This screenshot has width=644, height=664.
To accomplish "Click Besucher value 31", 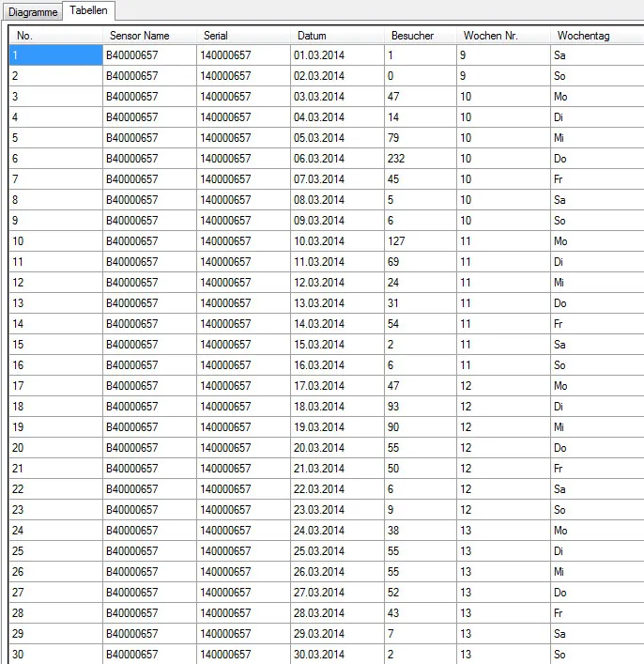I will point(421,303).
